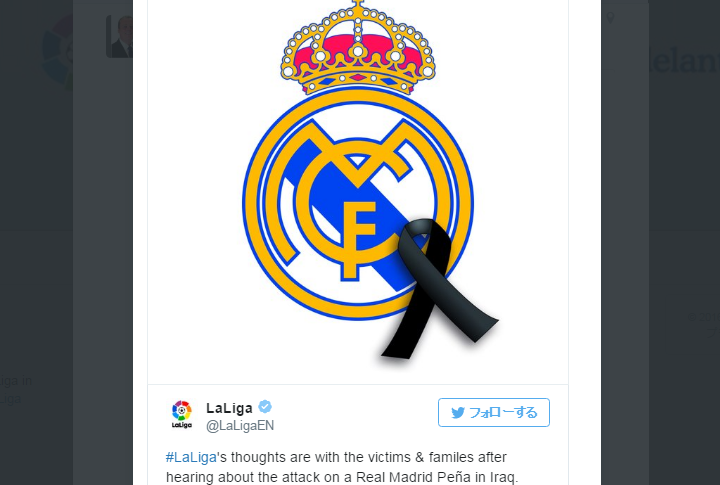Screen dimensions: 720x485
Task: Click the LaLiga profile avatar logo
Action: tap(182, 413)
